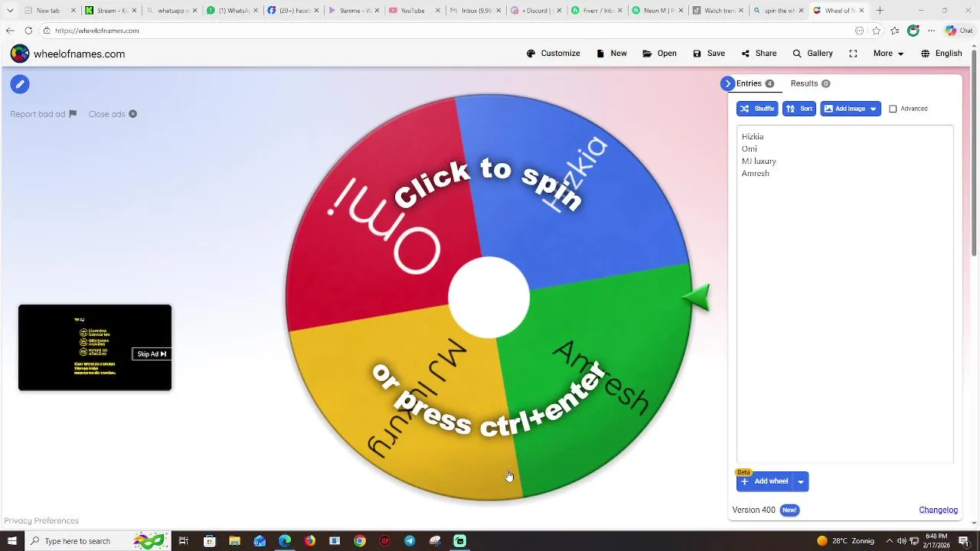This screenshot has width=980, height=551.
Task: Skip the video ad
Action: pyautogui.click(x=152, y=354)
